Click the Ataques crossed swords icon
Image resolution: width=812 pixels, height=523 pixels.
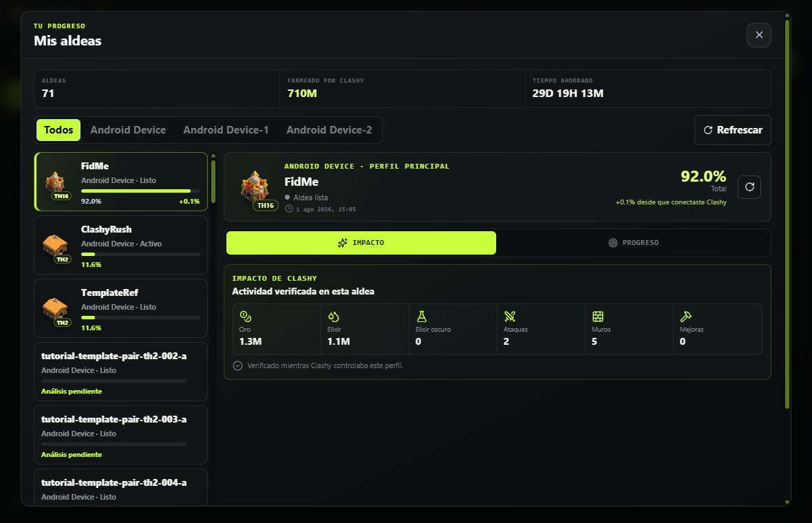point(510,317)
